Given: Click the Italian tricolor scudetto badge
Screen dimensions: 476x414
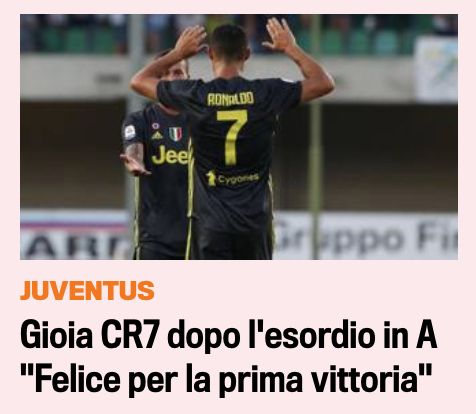Looking at the screenshot, I should pyautogui.click(x=175, y=134).
